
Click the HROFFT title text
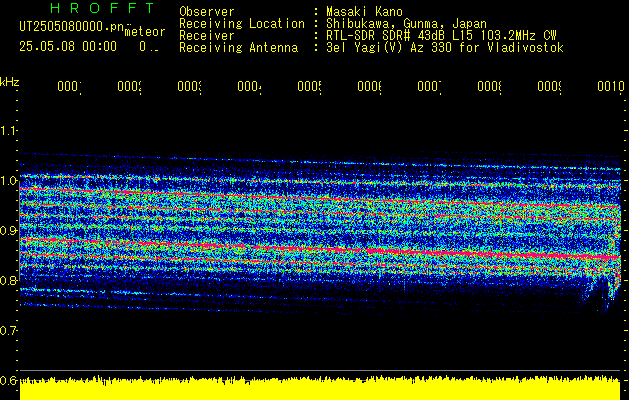coord(103,8)
